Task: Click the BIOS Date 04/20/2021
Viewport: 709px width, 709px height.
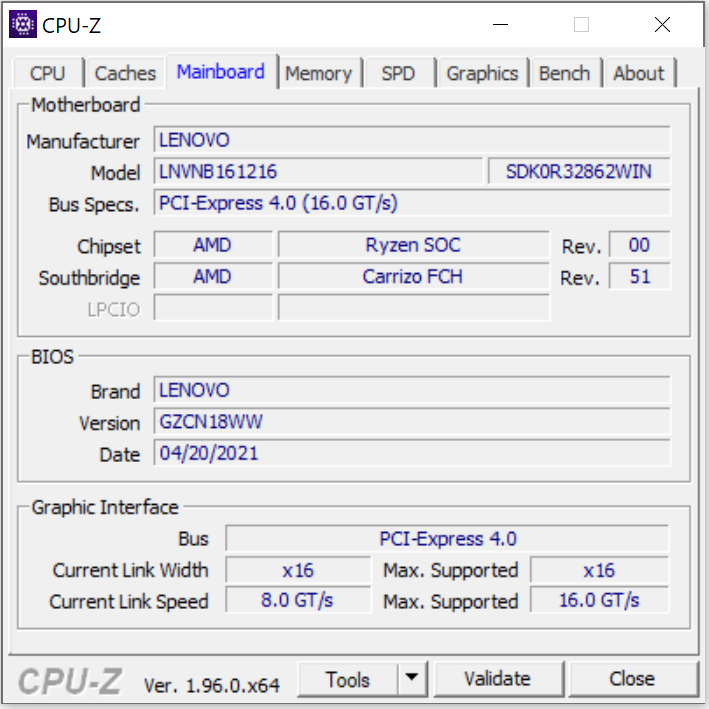Action: [412, 453]
